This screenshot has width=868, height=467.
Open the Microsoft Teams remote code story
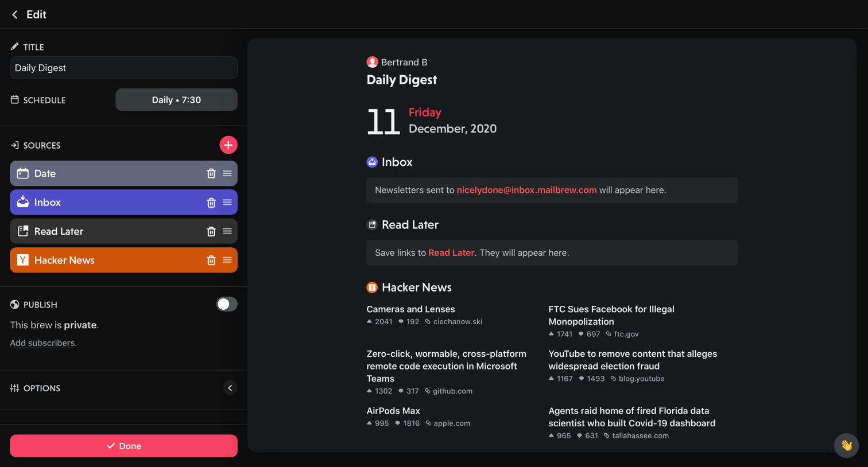(x=446, y=366)
